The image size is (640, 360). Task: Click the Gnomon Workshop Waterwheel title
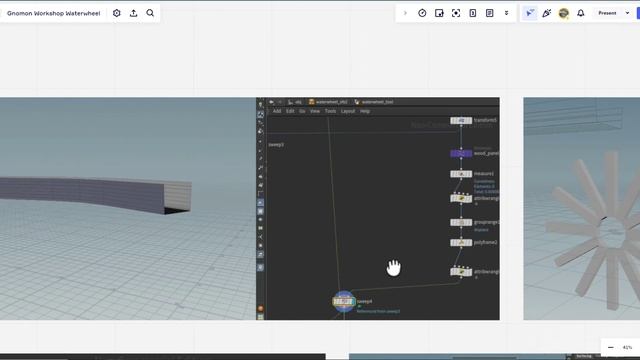point(53,13)
